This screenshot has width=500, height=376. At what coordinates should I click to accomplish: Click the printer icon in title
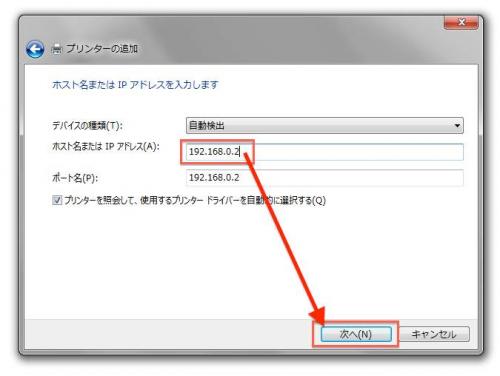pos(57,49)
